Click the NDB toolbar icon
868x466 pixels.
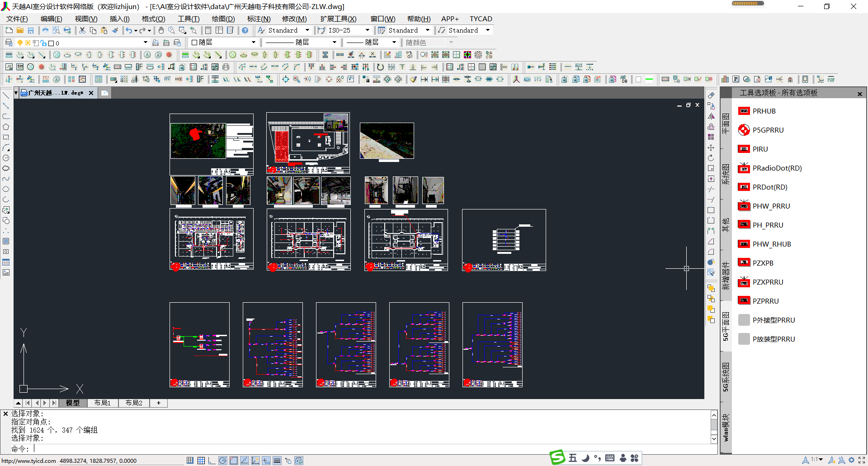(x=527, y=79)
